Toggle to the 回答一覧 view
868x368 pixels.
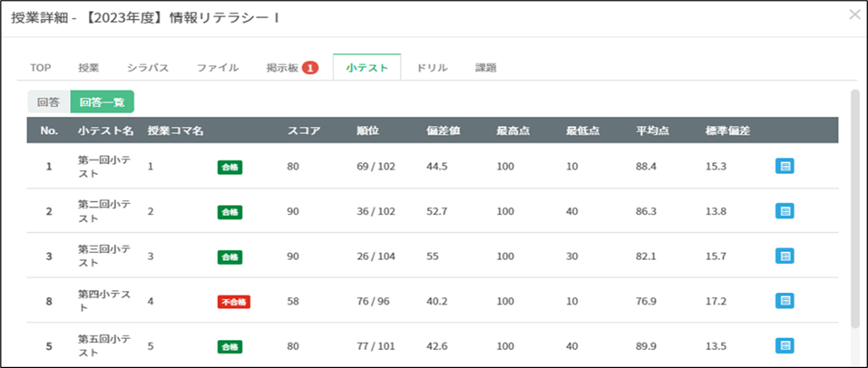pyautogui.click(x=102, y=102)
